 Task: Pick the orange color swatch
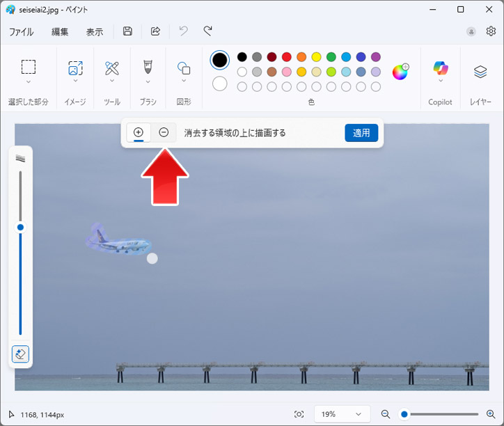point(301,57)
